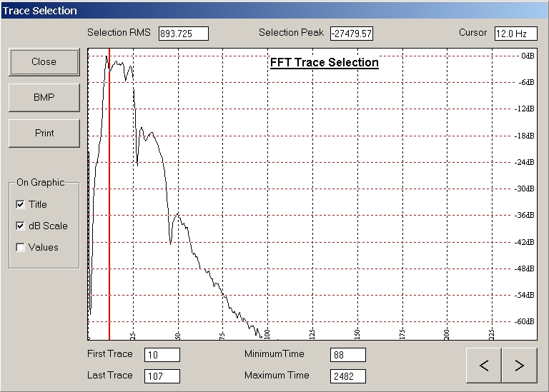Select the -18dB scale label
Viewport: 549px width, 392px height.
point(525,136)
